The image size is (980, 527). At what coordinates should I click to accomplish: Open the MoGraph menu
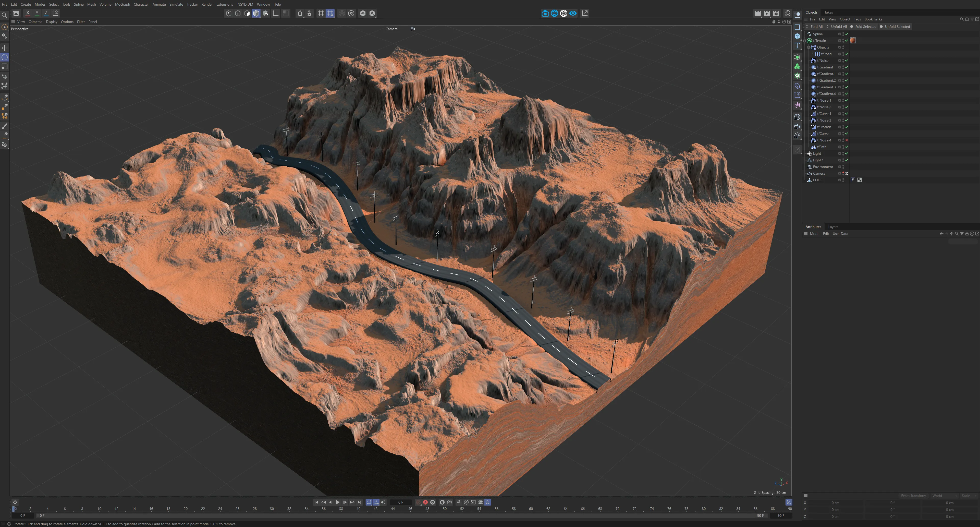122,4
